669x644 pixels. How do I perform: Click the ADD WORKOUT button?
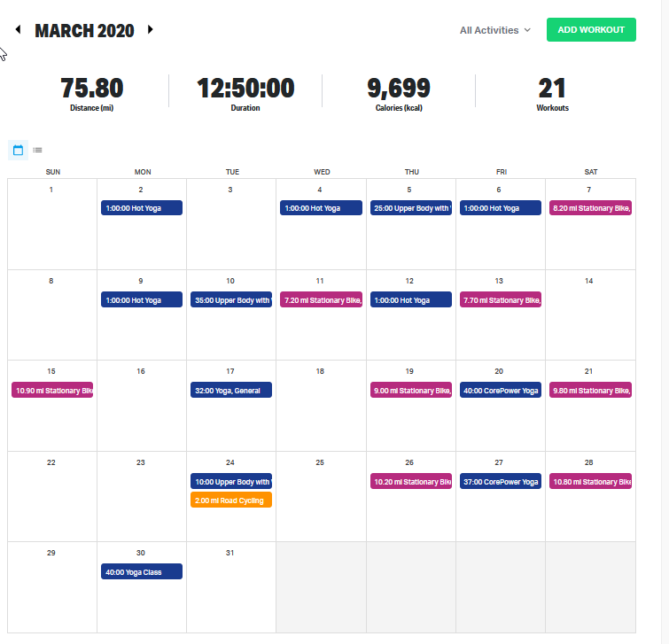pyautogui.click(x=591, y=30)
